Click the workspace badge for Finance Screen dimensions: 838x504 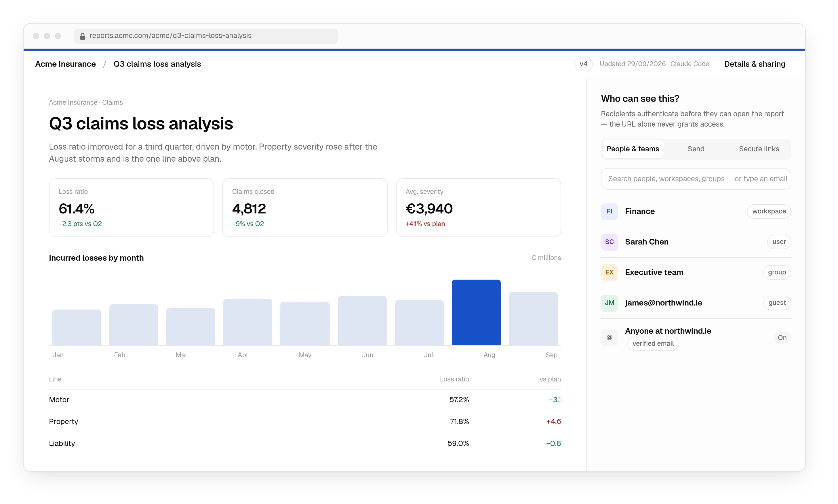click(769, 211)
